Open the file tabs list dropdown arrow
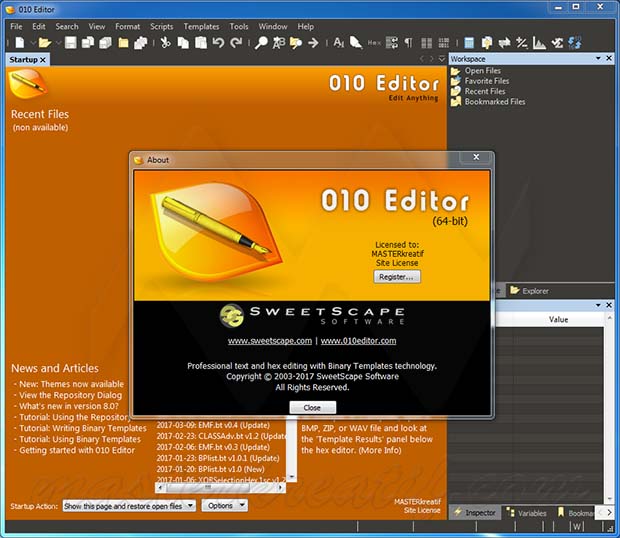Viewport: 620px width, 538px height. tap(441, 59)
